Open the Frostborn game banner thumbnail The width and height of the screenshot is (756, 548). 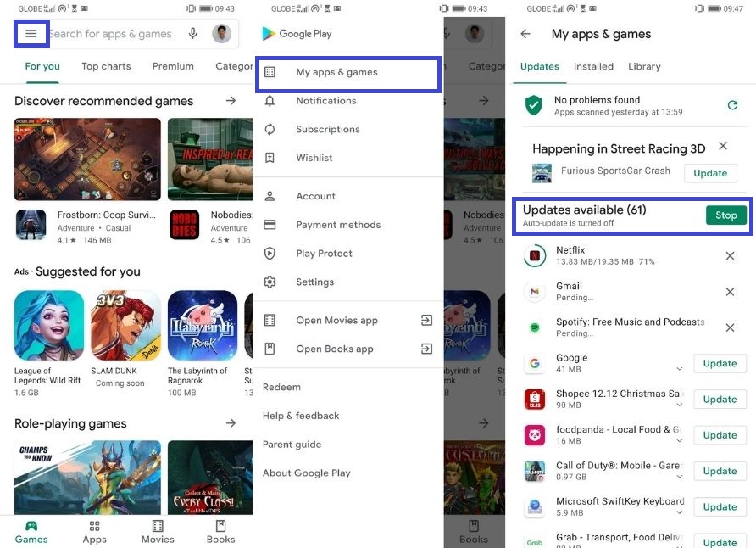pyautogui.click(x=87, y=159)
